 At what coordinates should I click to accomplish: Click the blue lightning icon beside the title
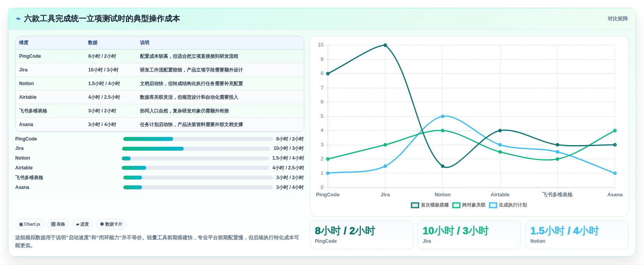coord(18,19)
